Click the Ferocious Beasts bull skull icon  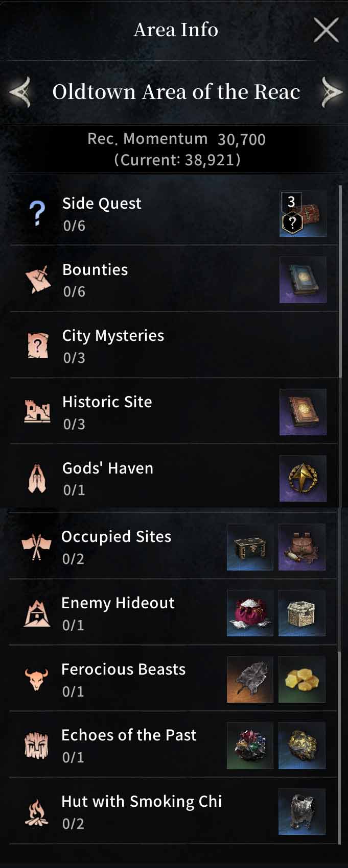pos(36,679)
